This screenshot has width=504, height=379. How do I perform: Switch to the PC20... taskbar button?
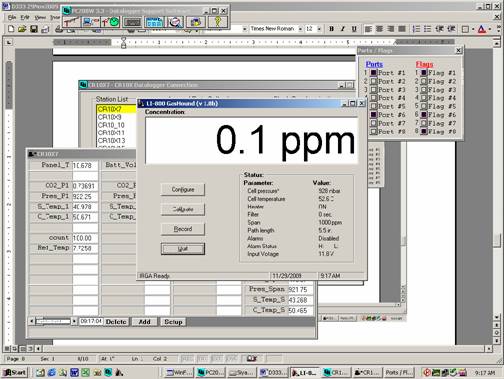pyautogui.click(x=211, y=372)
